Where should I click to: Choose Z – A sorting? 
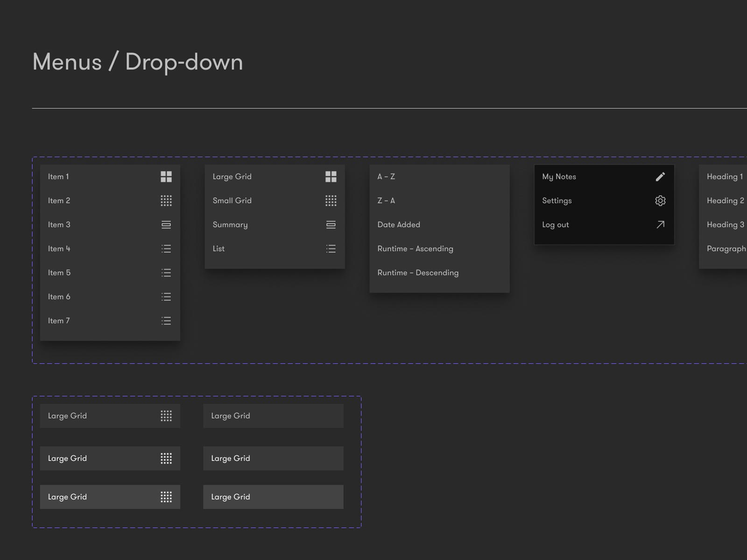(x=386, y=201)
